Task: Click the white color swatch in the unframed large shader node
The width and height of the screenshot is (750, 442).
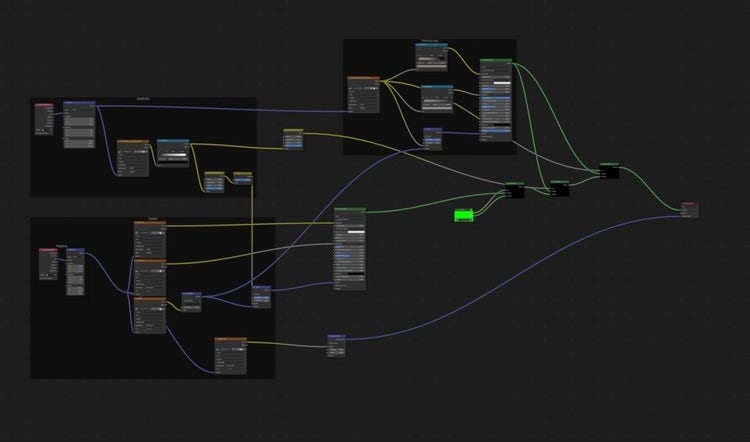Action: click(x=356, y=232)
